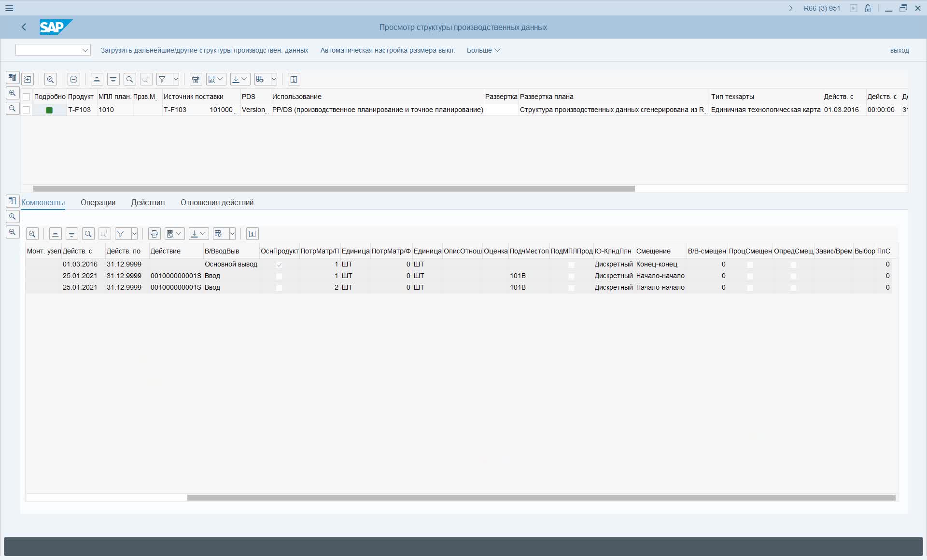
Task: Click the выход button
Action: (x=899, y=50)
